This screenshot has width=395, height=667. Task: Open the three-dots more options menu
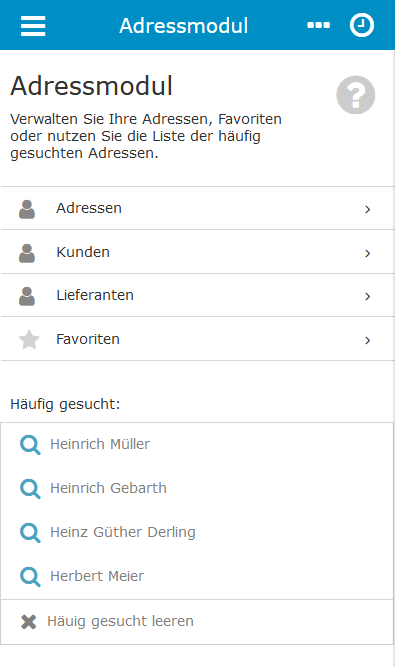click(318, 26)
